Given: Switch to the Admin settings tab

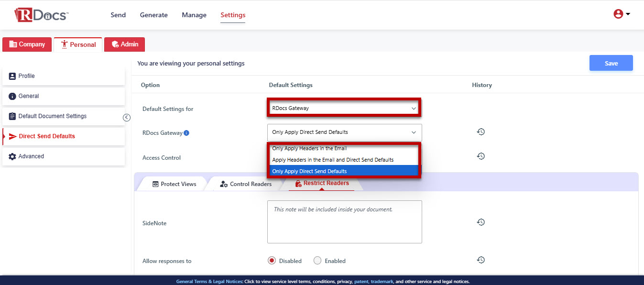Looking at the screenshot, I should pyautogui.click(x=124, y=44).
